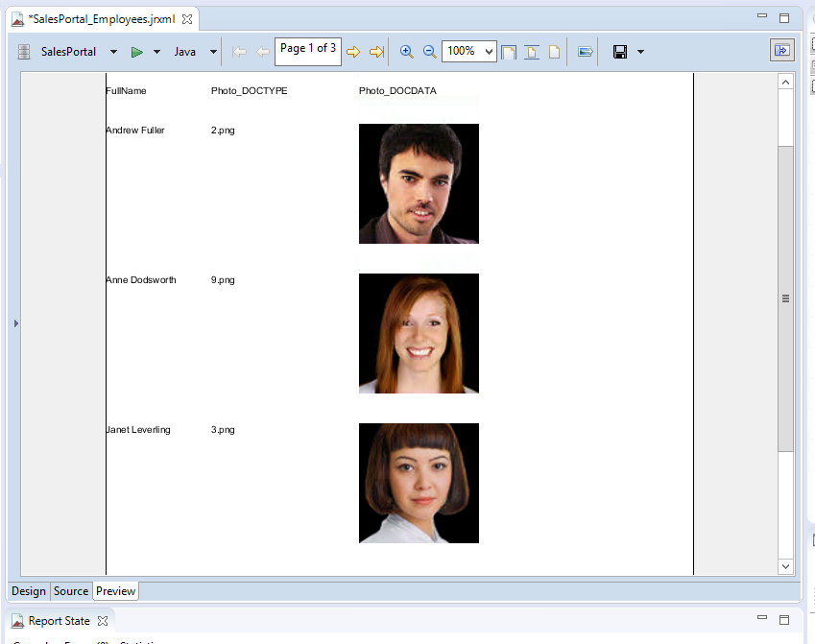The height and width of the screenshot is (644, 815).
Task: Open the save format dropdown arrow
Action: click(x=641, y=52)
